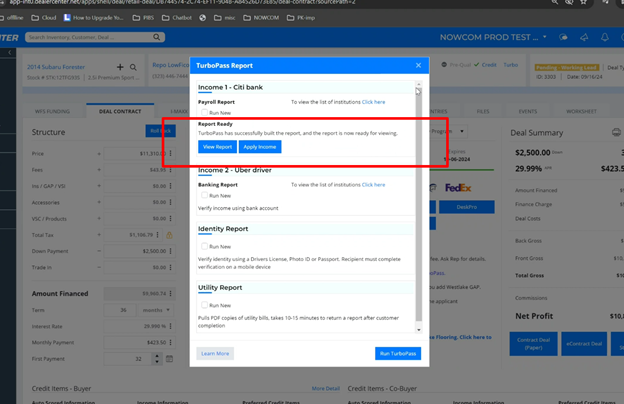Open the globe bookmark icon
This screenshot has height=404, width=624.
[x=203, y=18]
